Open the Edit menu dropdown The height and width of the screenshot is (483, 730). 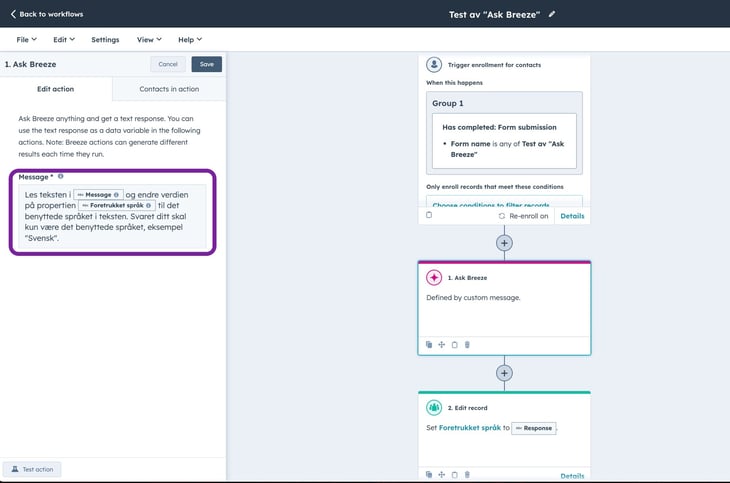[64, 40]
